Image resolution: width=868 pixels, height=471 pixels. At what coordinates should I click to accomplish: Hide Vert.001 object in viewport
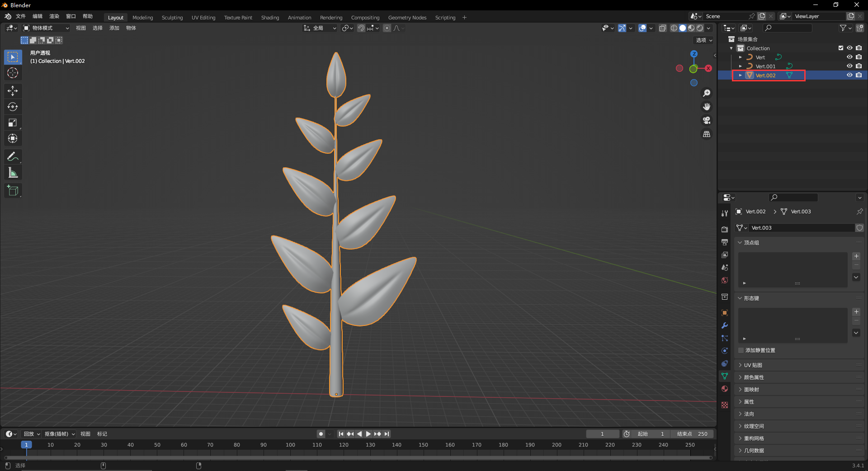[849, 66]
